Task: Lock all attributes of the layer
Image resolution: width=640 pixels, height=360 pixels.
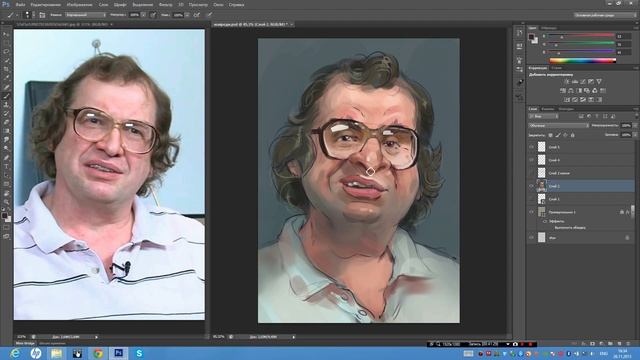Action: tap(573, 135)
